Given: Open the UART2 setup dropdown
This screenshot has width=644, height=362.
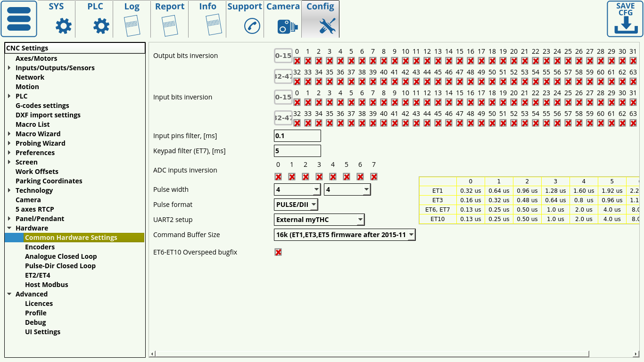Looking at the screenshot, I should (319, 220).
